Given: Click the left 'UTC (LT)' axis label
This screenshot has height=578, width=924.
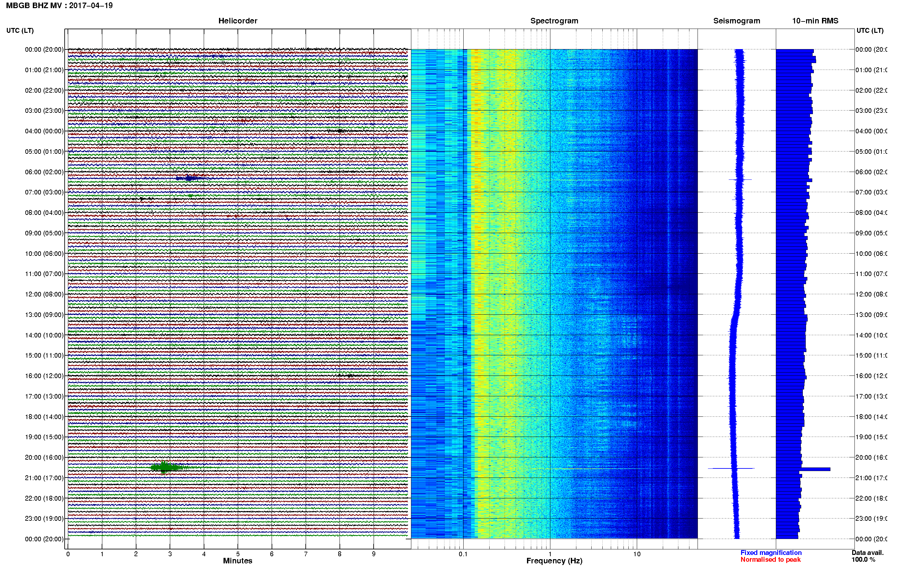Looking at the screenshot, I should tap(20, 31).
